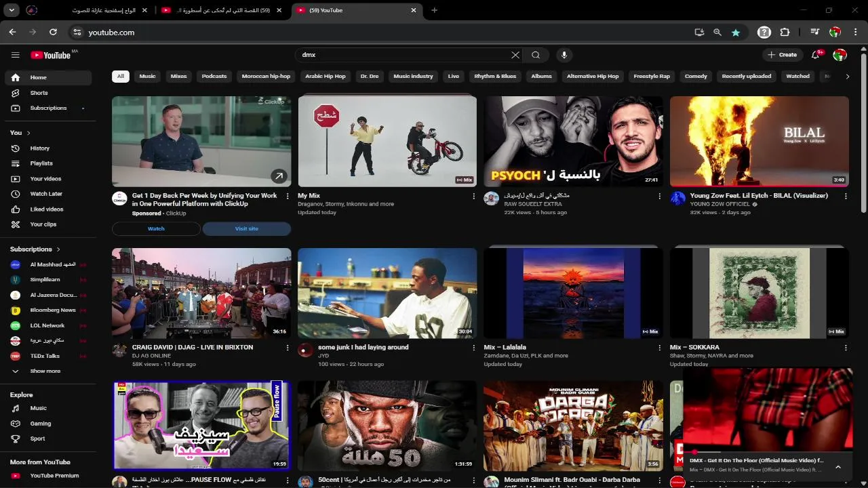Open Darba Darba video thumbnail
Image resolution: width=868 pixels, height=488 pixels.
point(573,426)
